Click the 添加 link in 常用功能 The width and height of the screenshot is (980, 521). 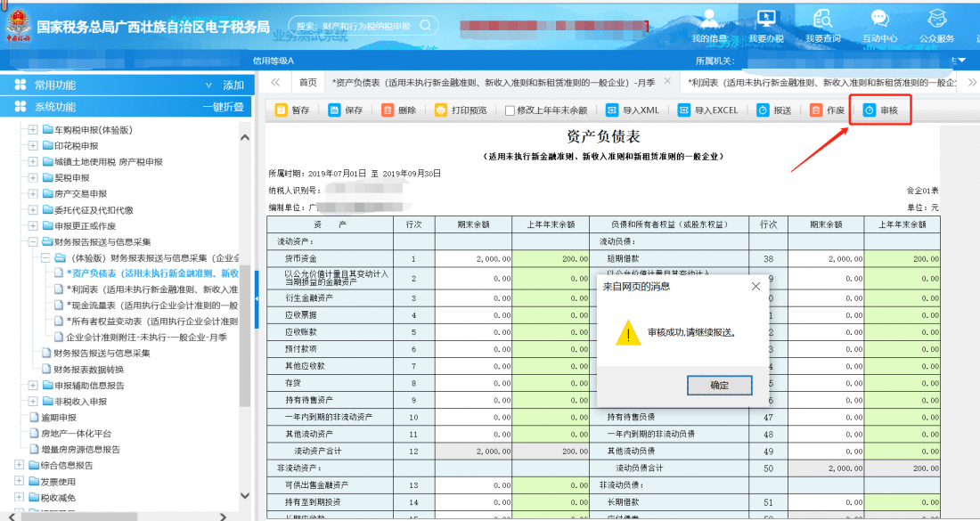(x=233, y=85)
